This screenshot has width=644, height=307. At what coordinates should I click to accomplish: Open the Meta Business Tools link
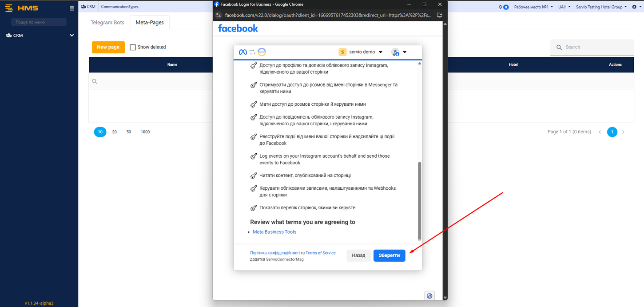[x=274, y=231]
